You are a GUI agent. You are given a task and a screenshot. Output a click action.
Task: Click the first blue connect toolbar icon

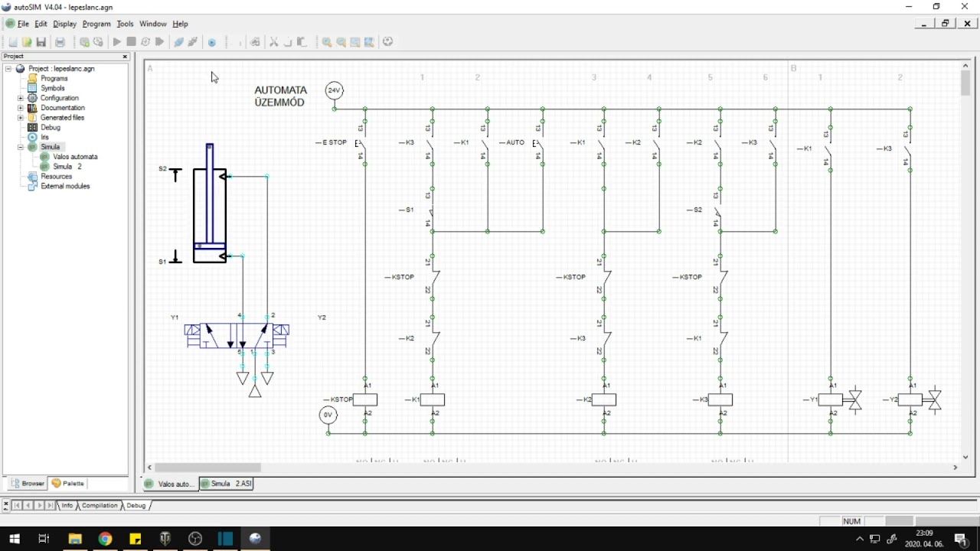coord(178,42)
